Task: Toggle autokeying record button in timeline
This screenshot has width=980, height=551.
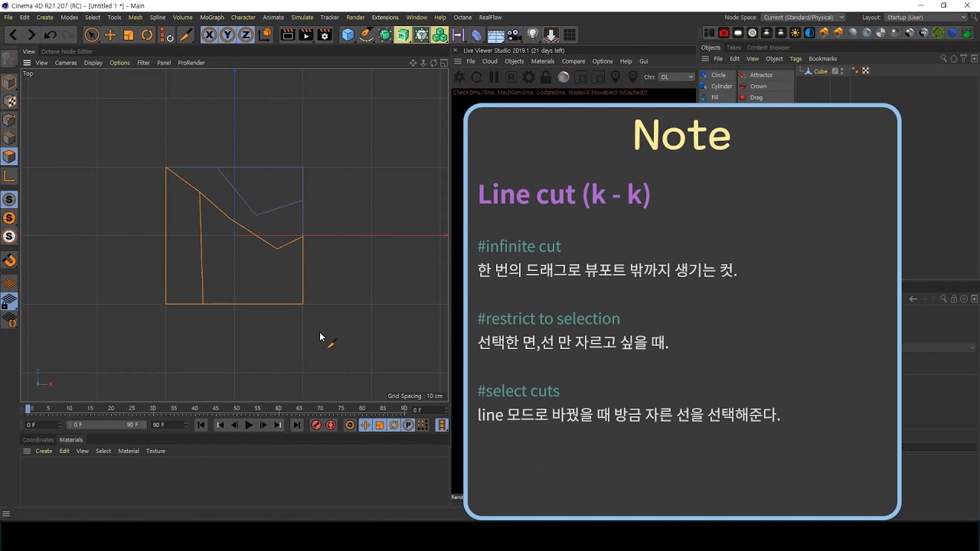Action: pyautogui.click(x=331, y=425)
